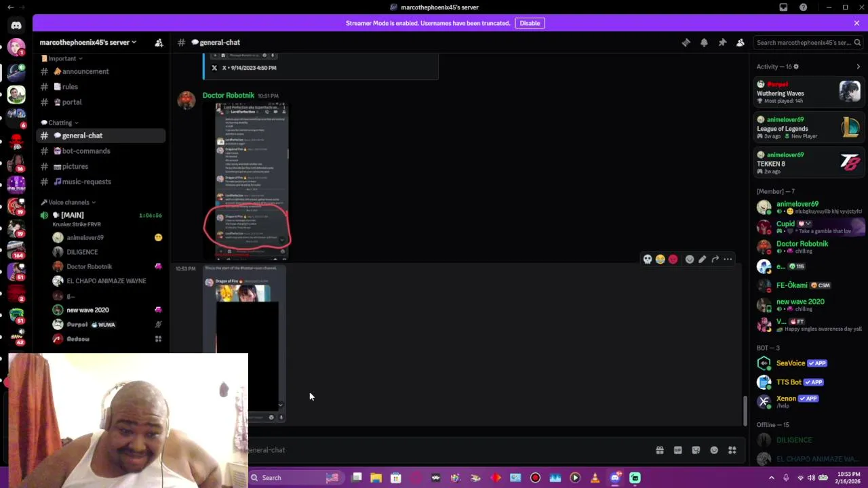Screen dimensions: 868x488
Task: Open Discord icon on the taskbar
Action: tap(615, 478)
